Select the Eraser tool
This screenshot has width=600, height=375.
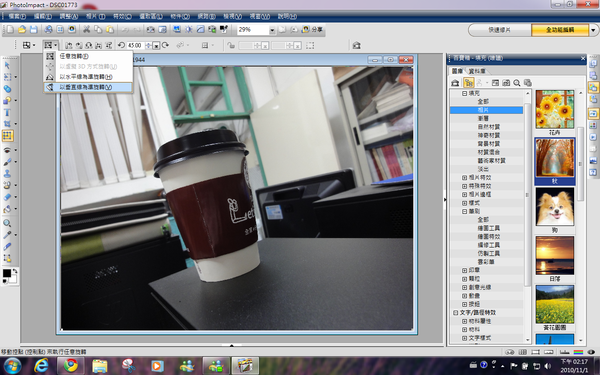click(x=7, y=197)
